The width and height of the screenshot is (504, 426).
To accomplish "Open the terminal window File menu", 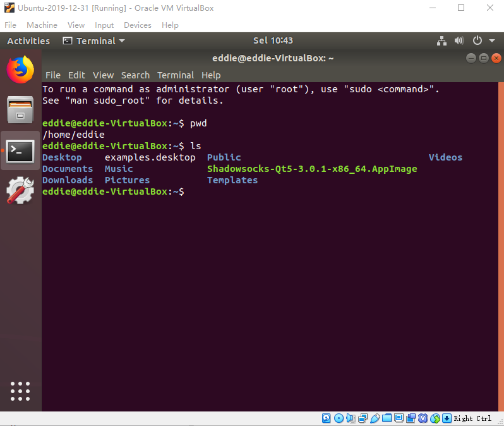I will click(53, 75).
